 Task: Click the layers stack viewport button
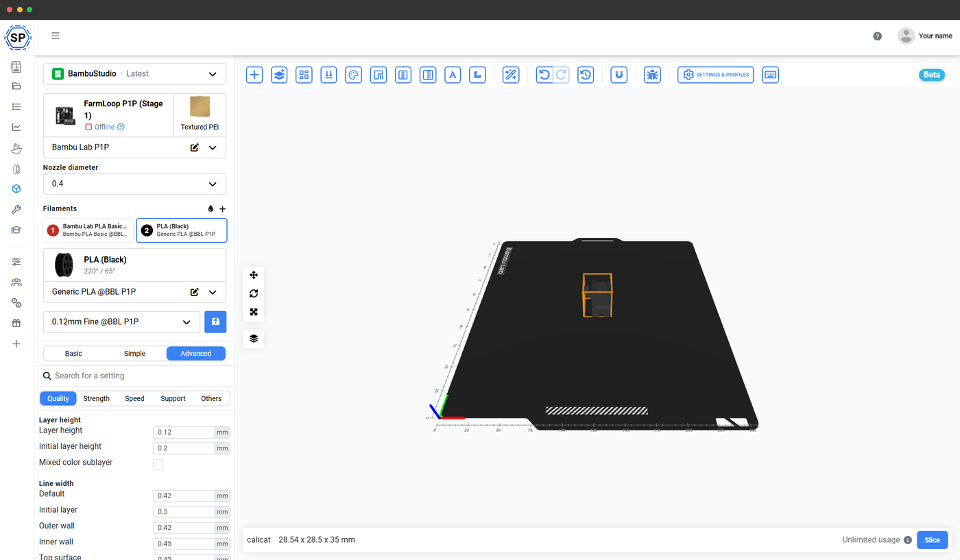point(254,339)
